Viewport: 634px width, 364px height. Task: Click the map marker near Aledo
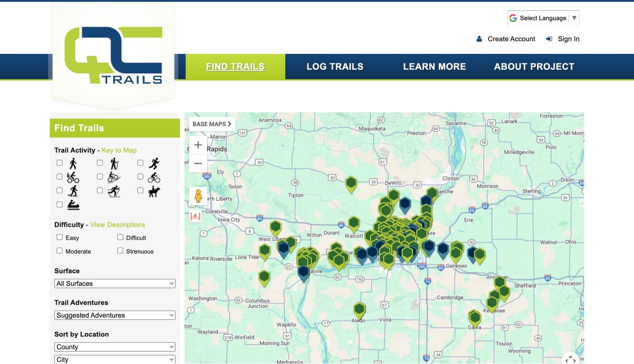[359, 310]
